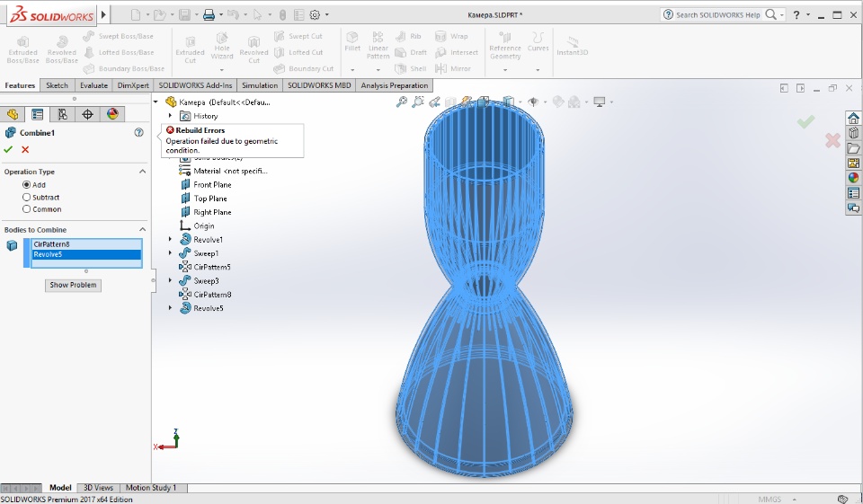Switch to the Evaluate tab
Image resolution: width=863 pixels, height=504 pixels.
tap(93, 85)
